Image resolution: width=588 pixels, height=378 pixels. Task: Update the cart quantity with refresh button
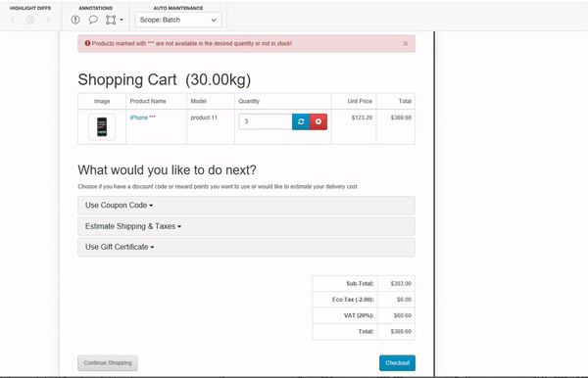[301, 121]
